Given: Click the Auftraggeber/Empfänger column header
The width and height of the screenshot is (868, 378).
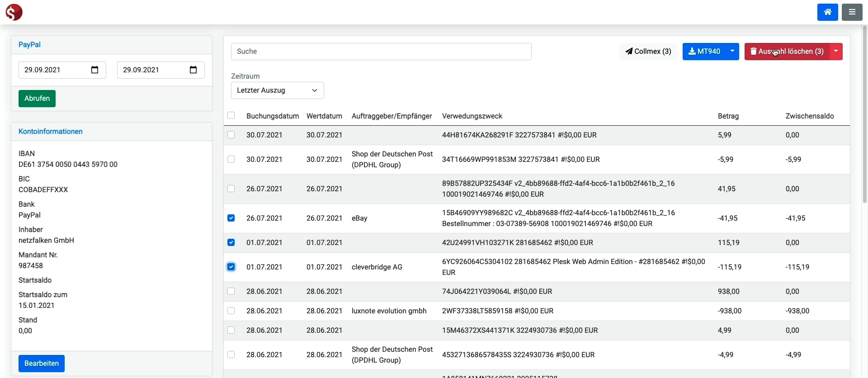Looking at the screenshot, I should click(x=392, y=116).
